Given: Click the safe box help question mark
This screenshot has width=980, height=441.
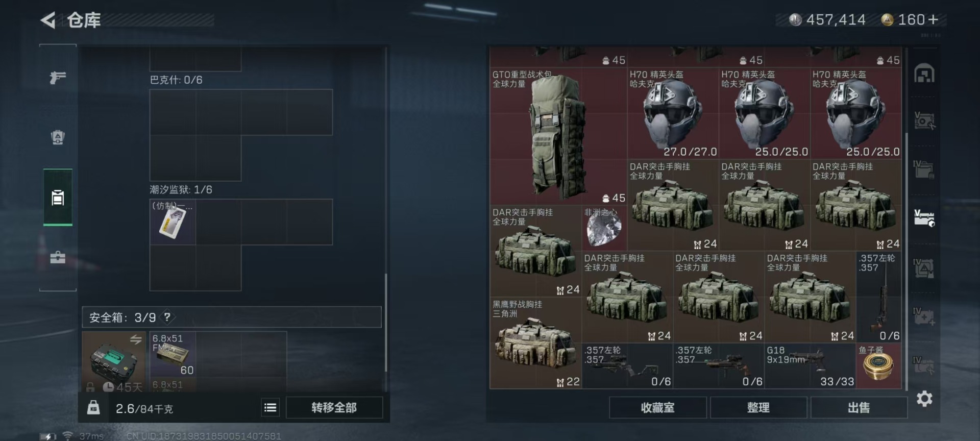Looking at the screenshot, I should pyautogui.click(x=167, y=317).
